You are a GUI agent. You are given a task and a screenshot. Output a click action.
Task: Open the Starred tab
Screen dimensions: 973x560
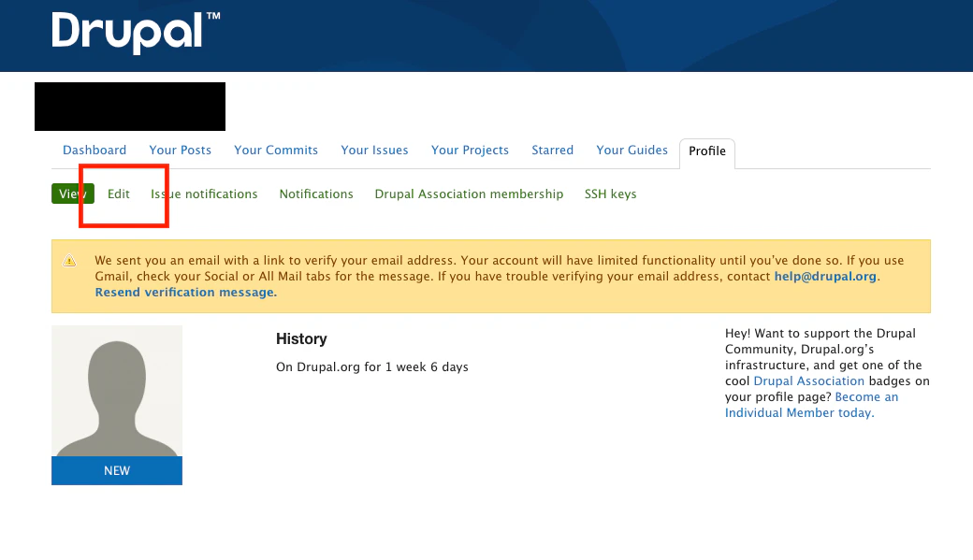[552, 151]
